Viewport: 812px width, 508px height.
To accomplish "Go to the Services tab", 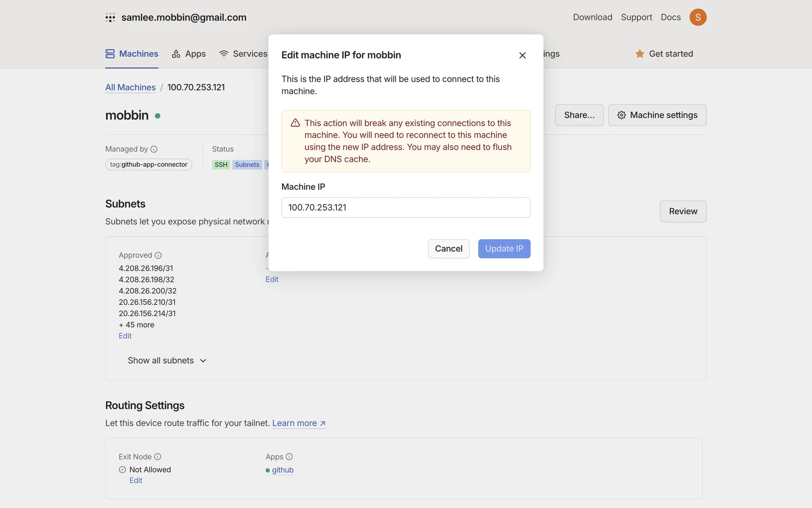I will pos(243,54).
